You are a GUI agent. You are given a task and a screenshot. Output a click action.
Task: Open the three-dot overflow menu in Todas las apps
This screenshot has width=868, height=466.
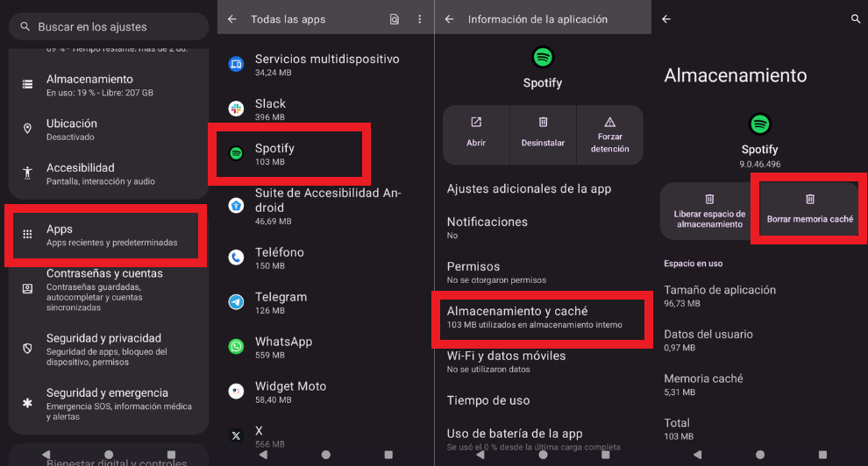[420, 19]
